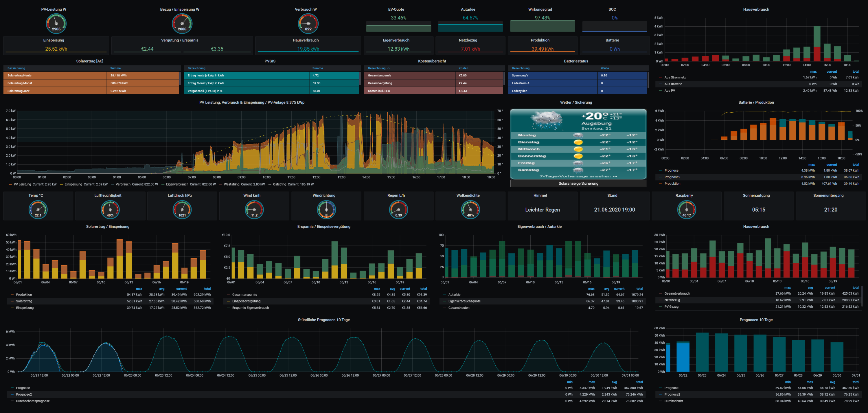868x413 pixels.
Task: Click the Bezug / Einspeisung W gauge
Action: [x=182, y=24]
